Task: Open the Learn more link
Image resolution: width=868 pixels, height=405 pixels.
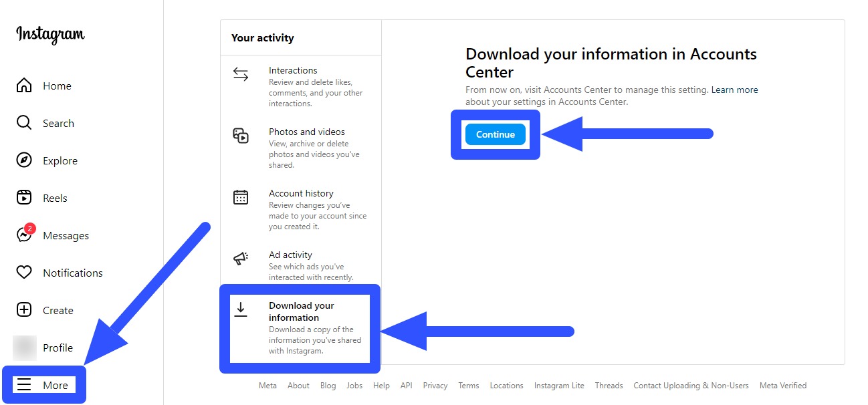Action: (x=734, y=90)
